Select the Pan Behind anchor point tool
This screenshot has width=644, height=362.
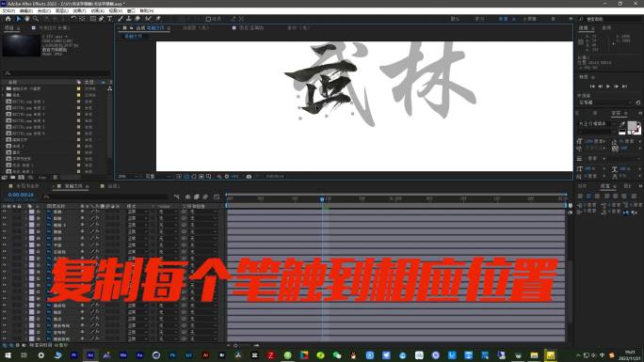coord(82,19)
